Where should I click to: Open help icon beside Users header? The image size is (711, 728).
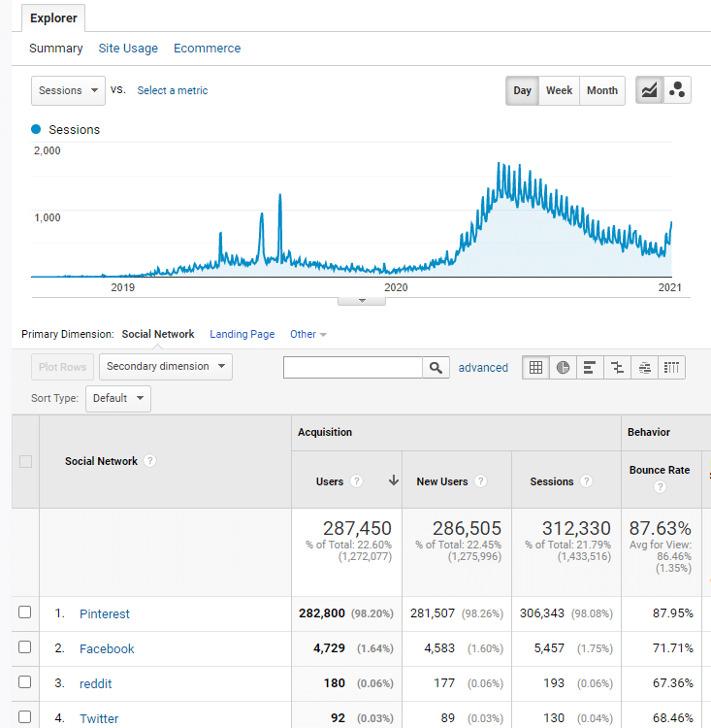[356, 481]
